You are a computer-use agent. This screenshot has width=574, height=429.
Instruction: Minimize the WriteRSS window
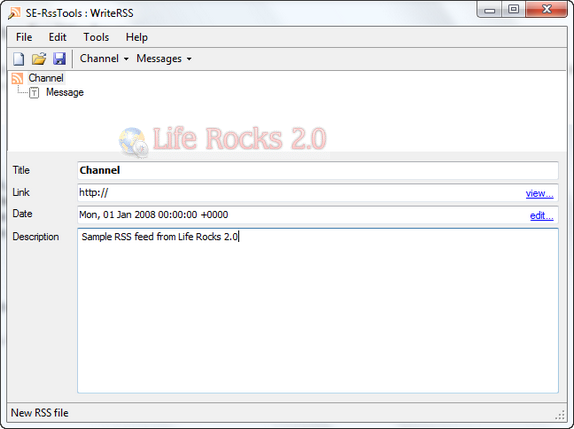click(490, 10)
